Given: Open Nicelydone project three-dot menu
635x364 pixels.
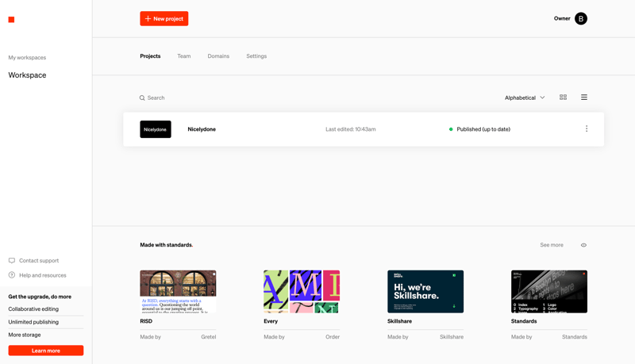Looking at the screenshot, I should (x=587, y=128).
